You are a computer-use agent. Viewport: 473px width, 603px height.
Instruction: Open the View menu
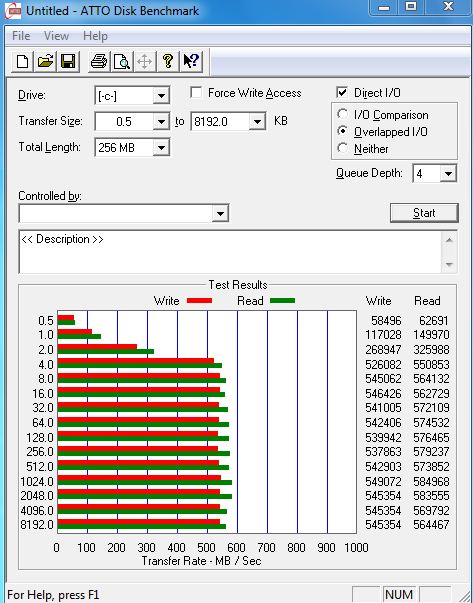point(57,36)
